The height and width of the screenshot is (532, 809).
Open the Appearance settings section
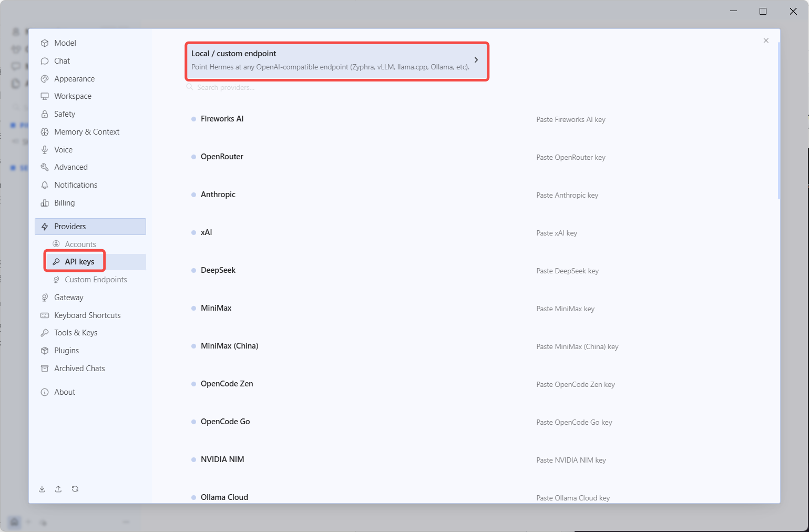click(x=90, y=79)
